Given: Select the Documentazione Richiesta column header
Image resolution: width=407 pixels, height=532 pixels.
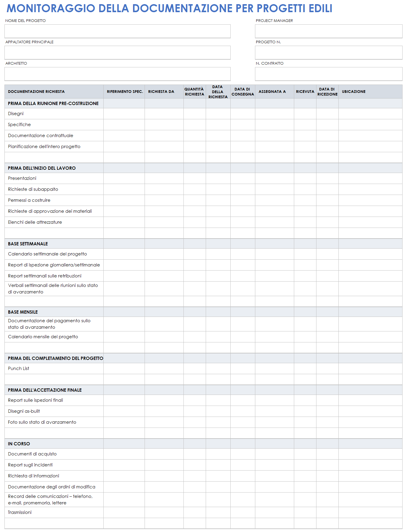Looking at the screenshot, I should pos(54,92).
